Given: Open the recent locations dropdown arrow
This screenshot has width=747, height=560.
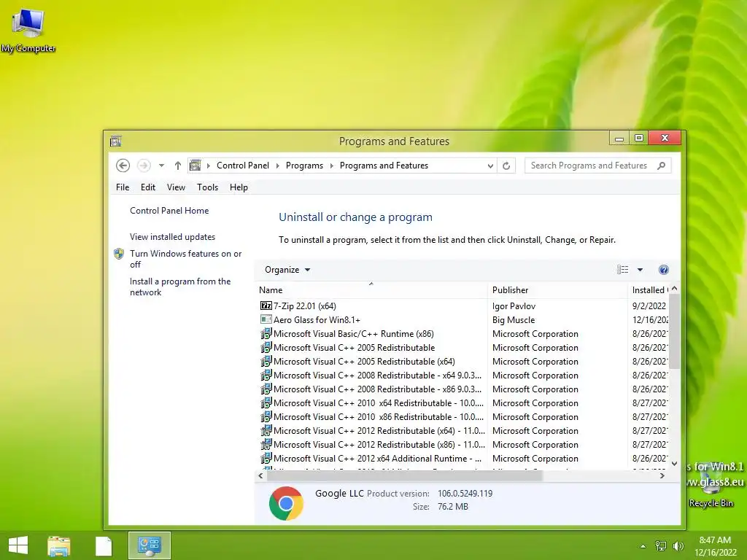Looking at the screenshot, I should (161, 166).
